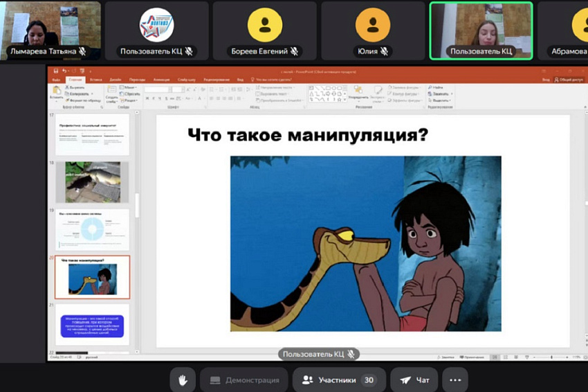The width and height of the screenshot is (588, 392).
Task: Click muted mic icon beside Бореев Евгений
Action: pos(295,51)
